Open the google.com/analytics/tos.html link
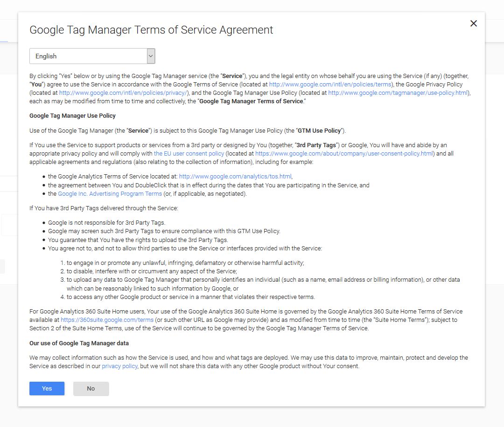This screenshot has height=427, width=504. click(235, 176)
